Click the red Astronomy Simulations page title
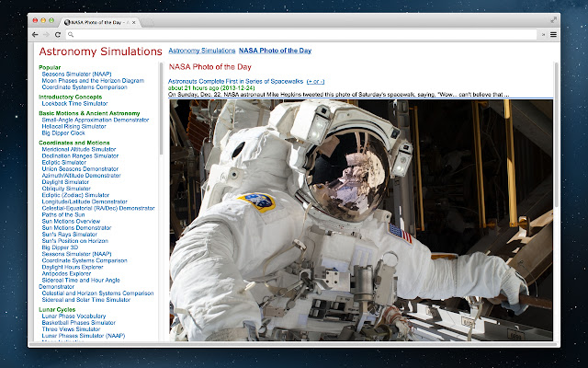588x368 pixels. pos(100,52)
